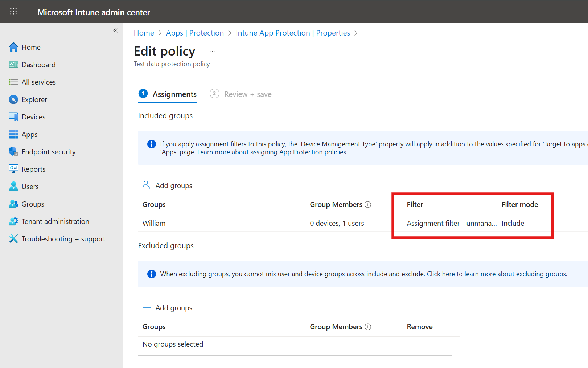The width and height of the screenshot is (588, 368).
Task: Open Click here to learn more about excluding groups
Action: (x=497, y=274)
